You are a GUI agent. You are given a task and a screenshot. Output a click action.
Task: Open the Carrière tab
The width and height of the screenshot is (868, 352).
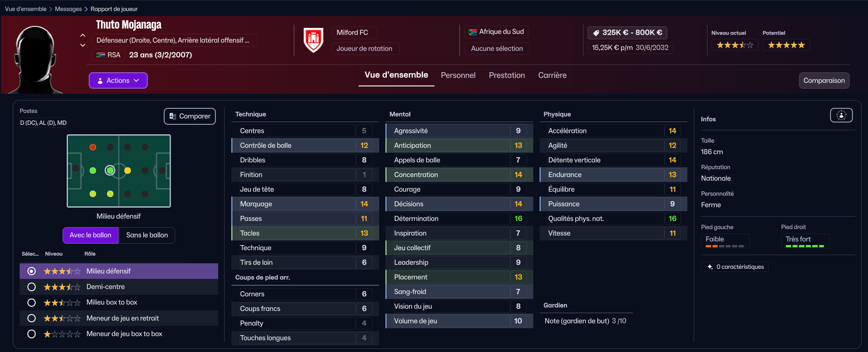552,75
